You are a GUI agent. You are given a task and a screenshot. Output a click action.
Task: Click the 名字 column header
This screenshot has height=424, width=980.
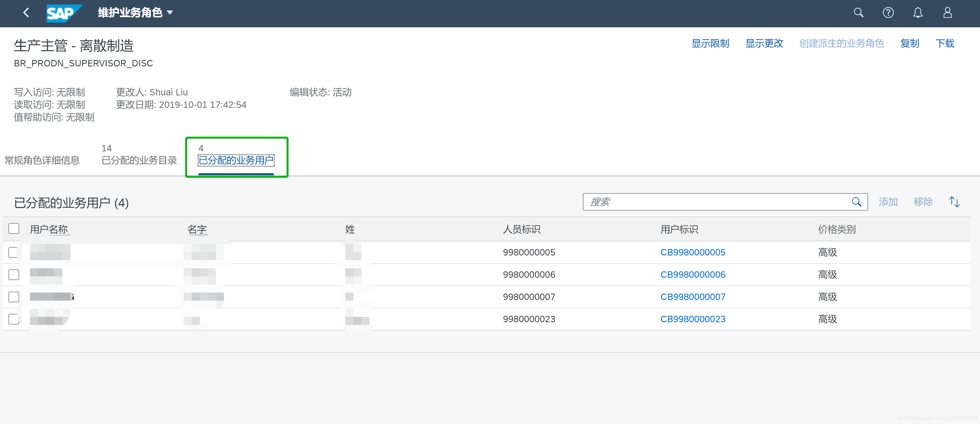tap(197, 229)
